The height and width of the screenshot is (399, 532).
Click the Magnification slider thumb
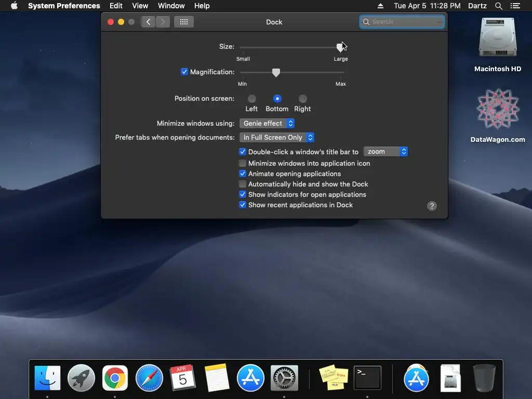276,73
